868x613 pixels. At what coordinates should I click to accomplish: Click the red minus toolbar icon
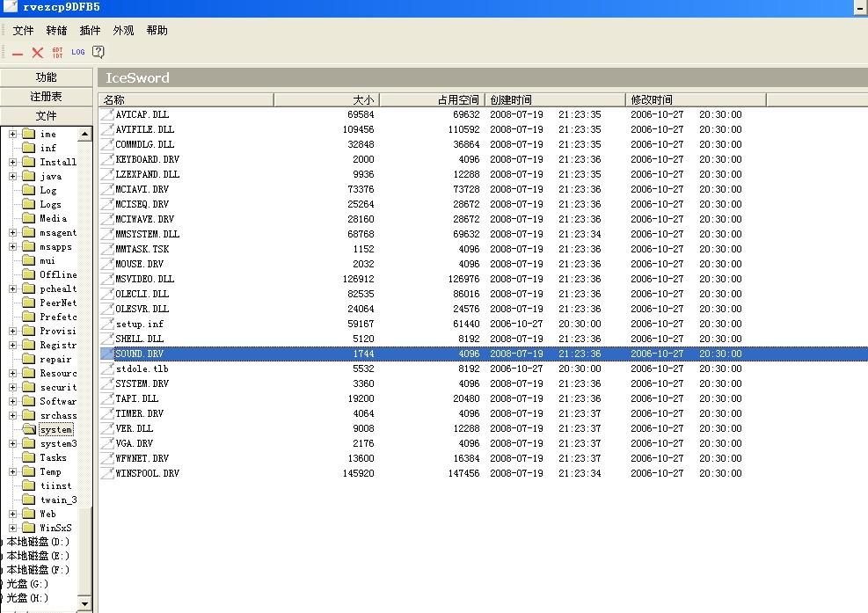(18, 53)
